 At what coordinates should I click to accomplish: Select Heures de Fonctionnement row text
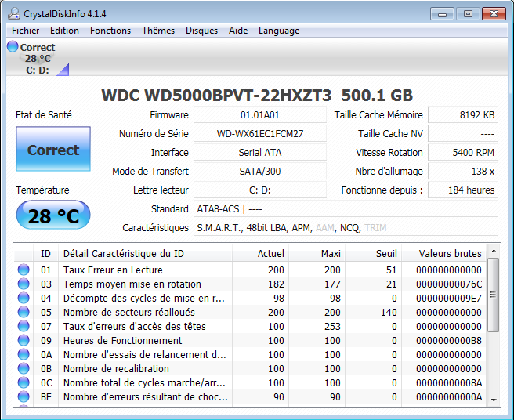click(122, 340)
